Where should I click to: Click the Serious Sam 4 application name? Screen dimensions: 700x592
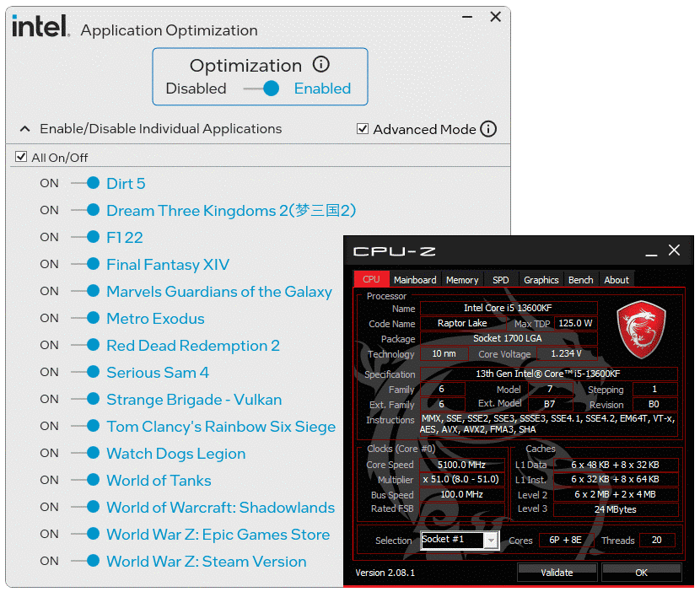coord(158,373)
